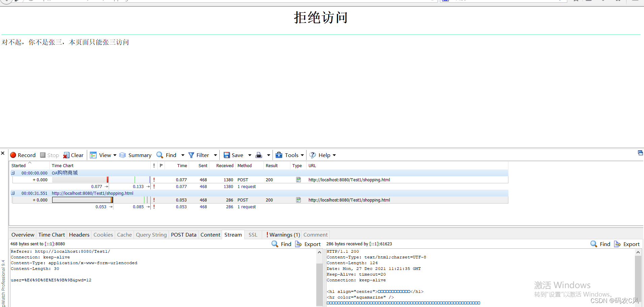Open the Content tab
Viewport: 644px width, 307px height.
[211, 235]
